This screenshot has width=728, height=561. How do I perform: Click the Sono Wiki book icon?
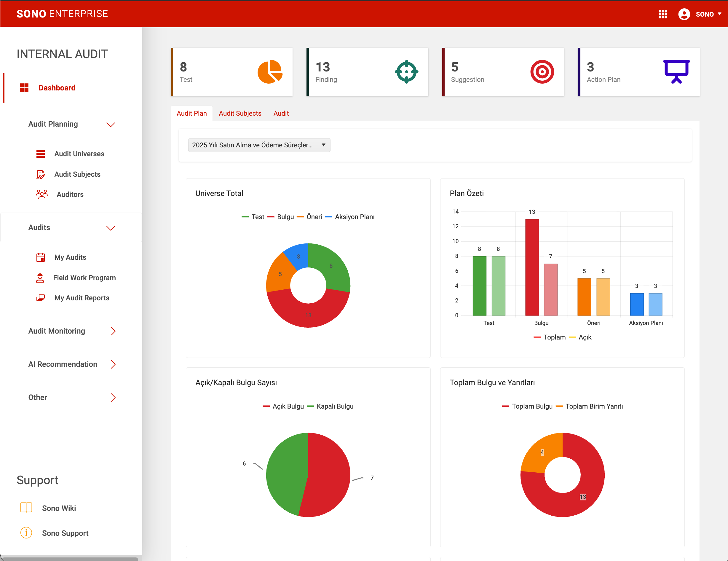26,508
